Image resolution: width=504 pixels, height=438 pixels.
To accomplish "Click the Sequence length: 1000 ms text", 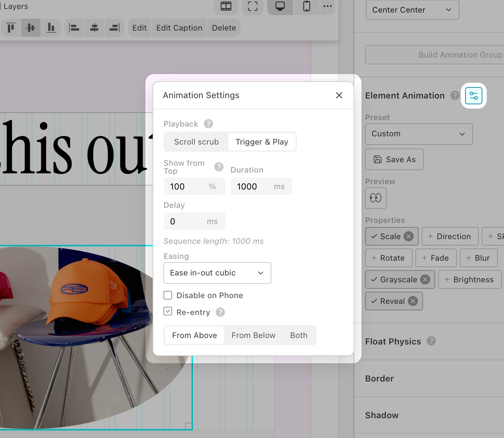I will (x=213, y=241).
